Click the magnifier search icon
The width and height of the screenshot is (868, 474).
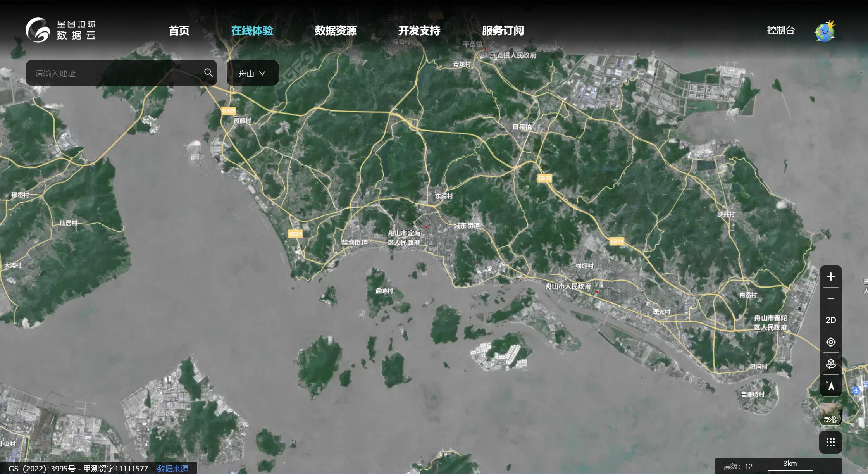[208, 72]
